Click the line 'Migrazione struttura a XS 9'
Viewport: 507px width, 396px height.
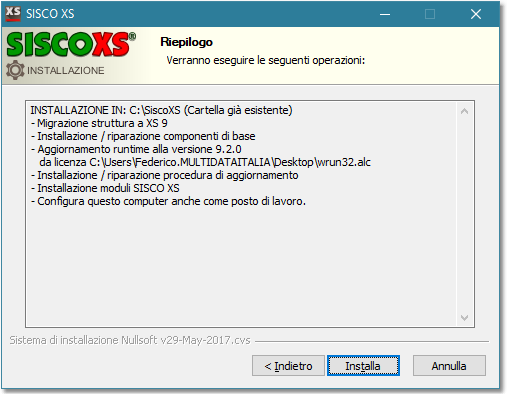(x=99, y=123)
